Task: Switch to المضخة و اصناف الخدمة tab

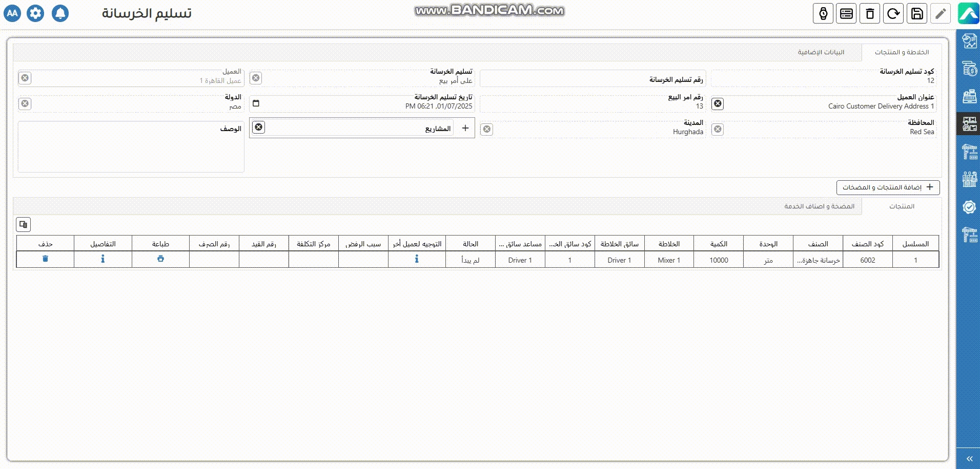Action: [819, 206]
